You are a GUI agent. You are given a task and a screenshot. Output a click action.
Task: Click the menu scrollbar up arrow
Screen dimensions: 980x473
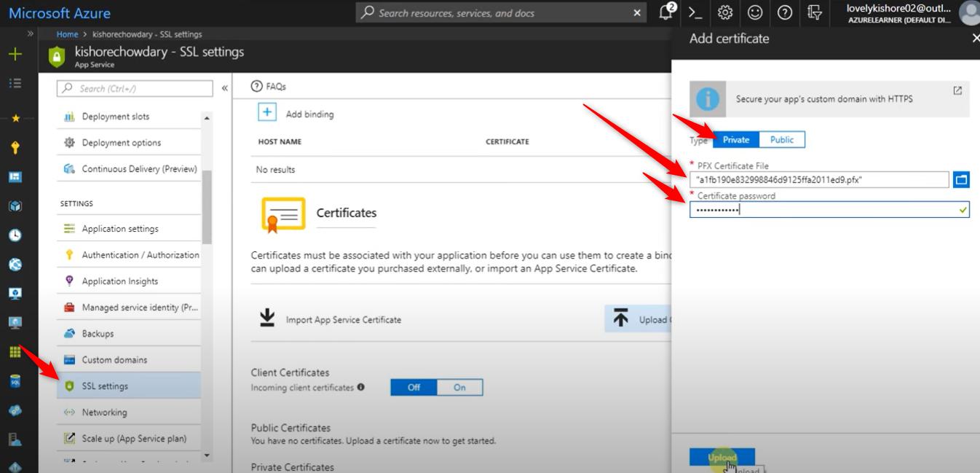click(207, 118)
